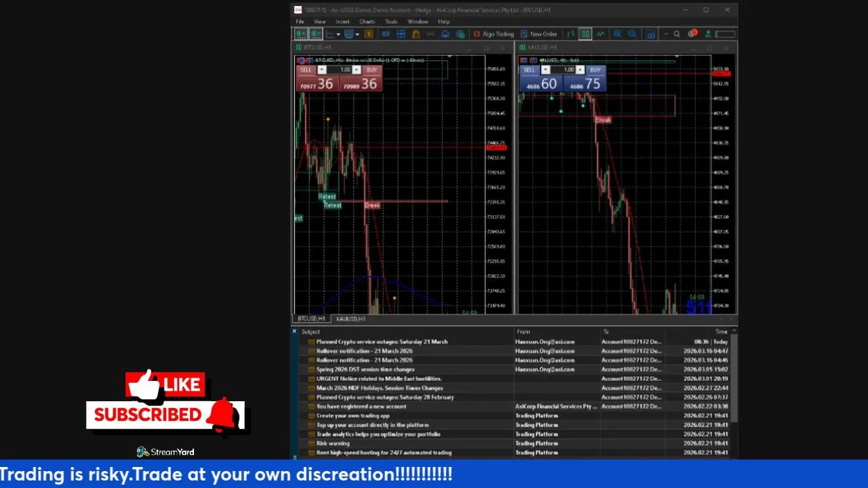The height and width of the screenshot is (488, 868).
Task: Open the Window menu
Action: [418, 22]
